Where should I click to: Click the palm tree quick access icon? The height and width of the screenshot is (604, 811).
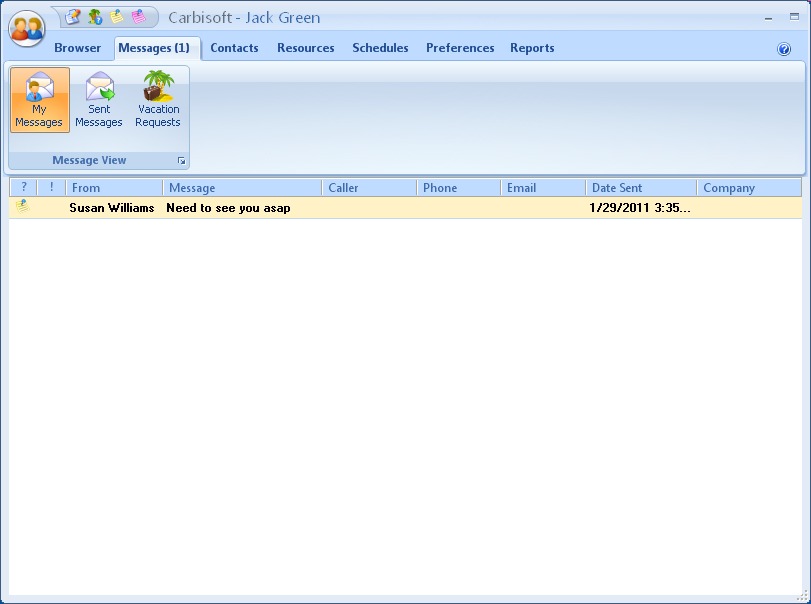pyautogui.click(x=95, y=17)
